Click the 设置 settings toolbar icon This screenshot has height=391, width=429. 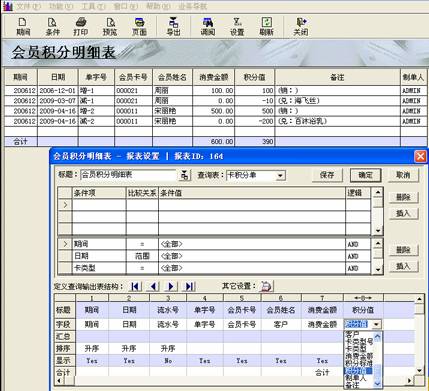(x=237, y=27)
